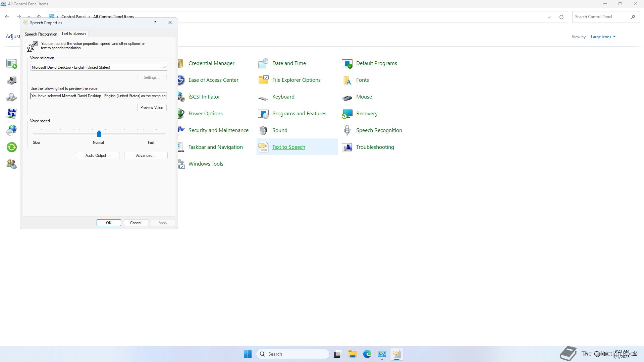
Task: Click the Control Panel taskbar icon
Action: tap(382, 354)
